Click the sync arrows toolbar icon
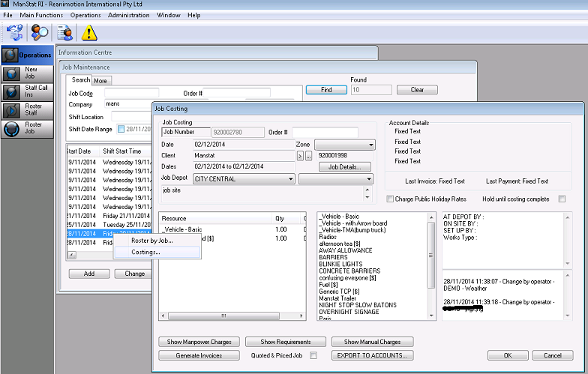 [x=13, y=32]
